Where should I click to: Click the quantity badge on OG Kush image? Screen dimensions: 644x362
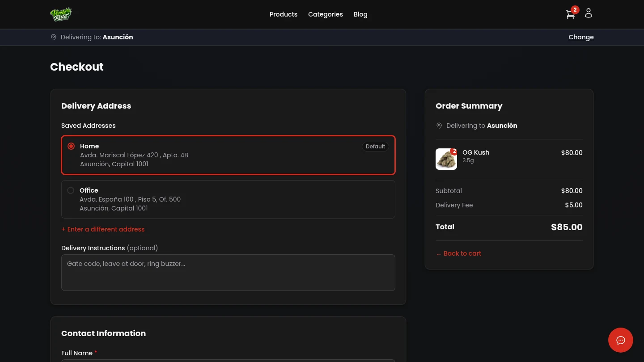(454, 152)
